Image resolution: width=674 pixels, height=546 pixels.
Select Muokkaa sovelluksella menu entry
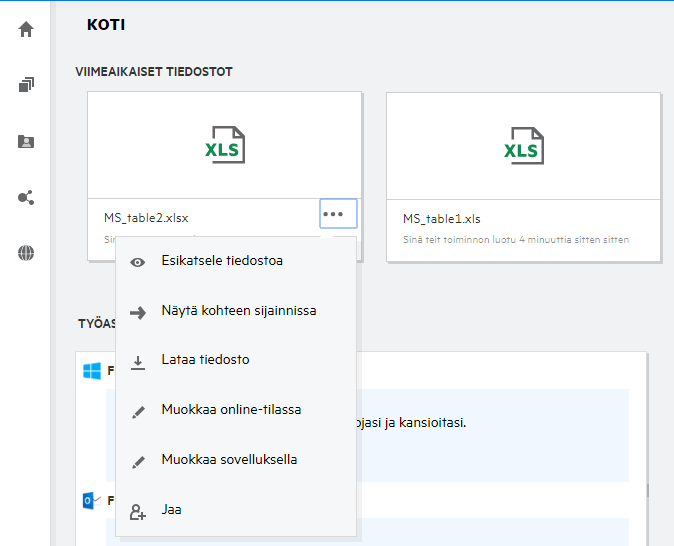tap(229, 460)
